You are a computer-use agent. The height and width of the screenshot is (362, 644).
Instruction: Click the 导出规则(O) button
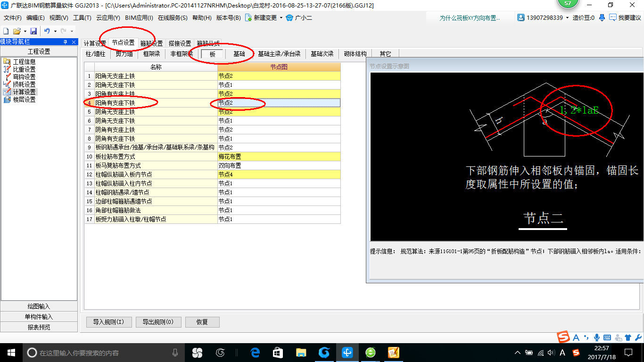click(x=158, y=322)
